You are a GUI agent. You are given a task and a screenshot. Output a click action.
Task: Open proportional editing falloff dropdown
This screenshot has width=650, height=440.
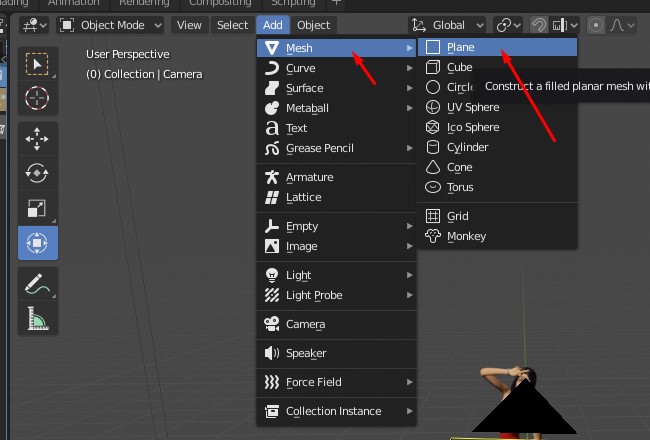tap(622, 25)
